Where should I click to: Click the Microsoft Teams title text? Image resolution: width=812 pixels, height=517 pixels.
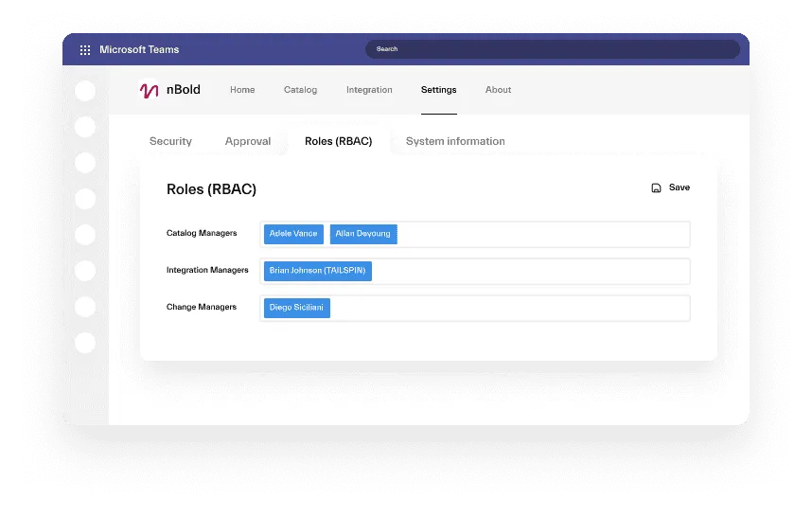[139, 50]
